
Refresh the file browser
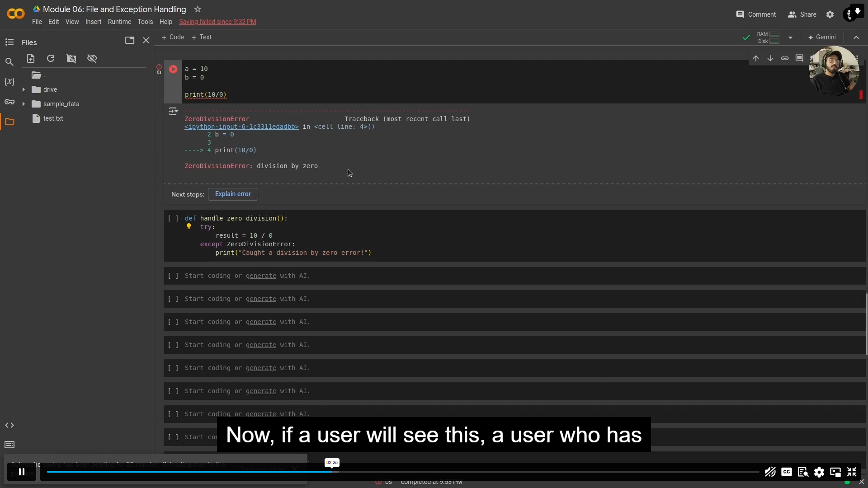(x=50, y=58)
